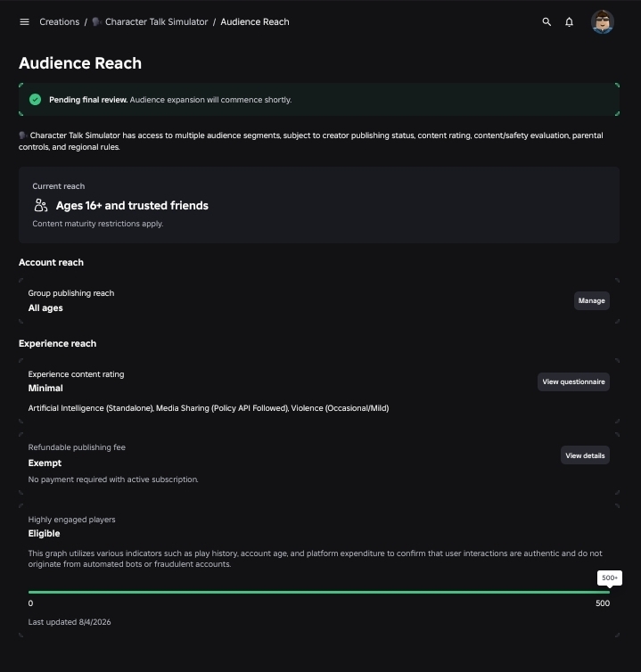
Task: Click the Character Talk Simulator breadcrumb icon
Action: (96, 22)
